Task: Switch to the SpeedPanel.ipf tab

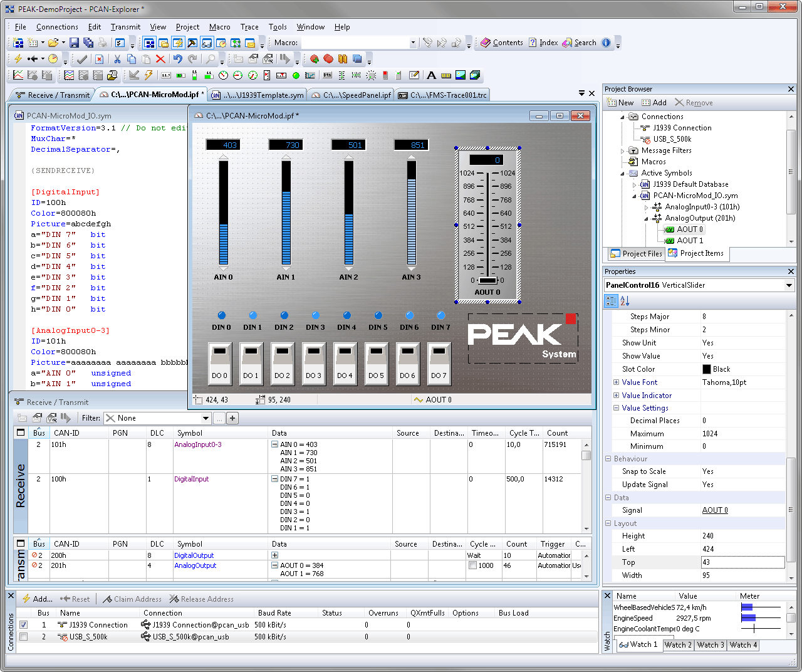Action: (x=352, y=95)
